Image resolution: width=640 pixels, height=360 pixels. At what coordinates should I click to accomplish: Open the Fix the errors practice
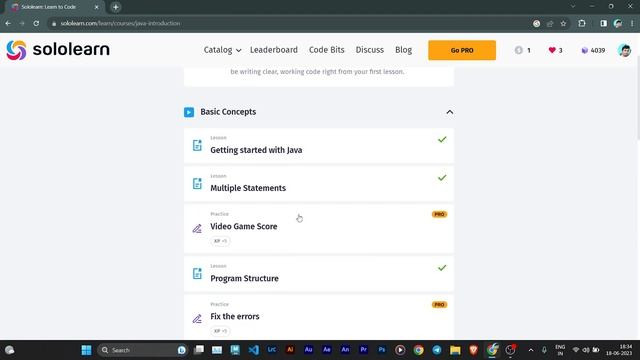click(x=319, y=317)
